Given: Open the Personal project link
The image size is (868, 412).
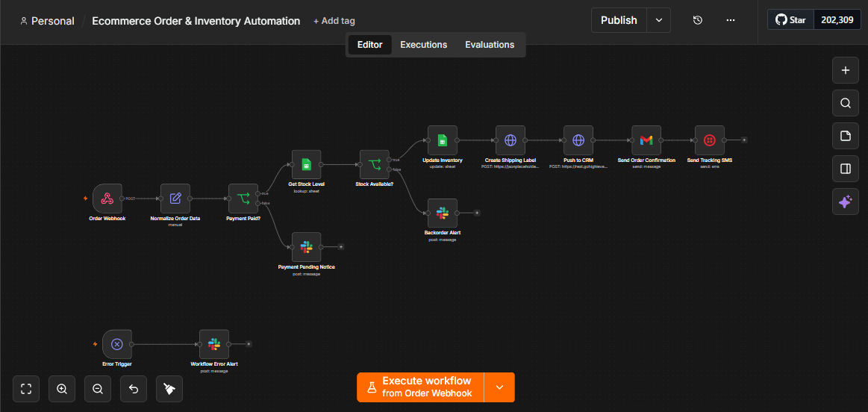Looking at the screenshot, I should coord(47,21).
